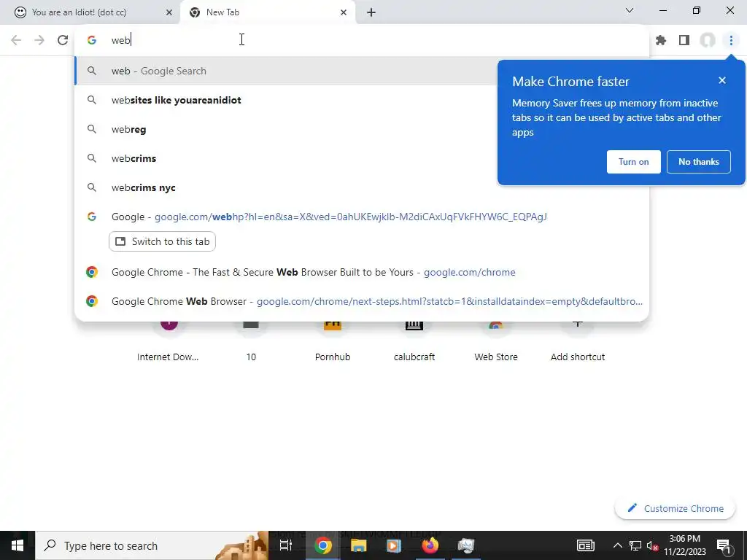Open the tab search chevron dropdown
Screen dimensions: 747x560
pyautogui.click(x=630, y=10)
